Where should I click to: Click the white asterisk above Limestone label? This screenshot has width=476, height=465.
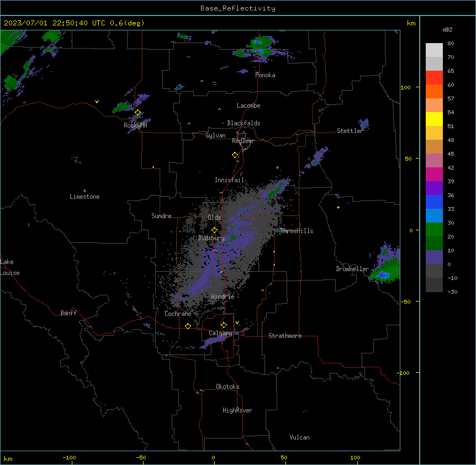coord(84,191)
